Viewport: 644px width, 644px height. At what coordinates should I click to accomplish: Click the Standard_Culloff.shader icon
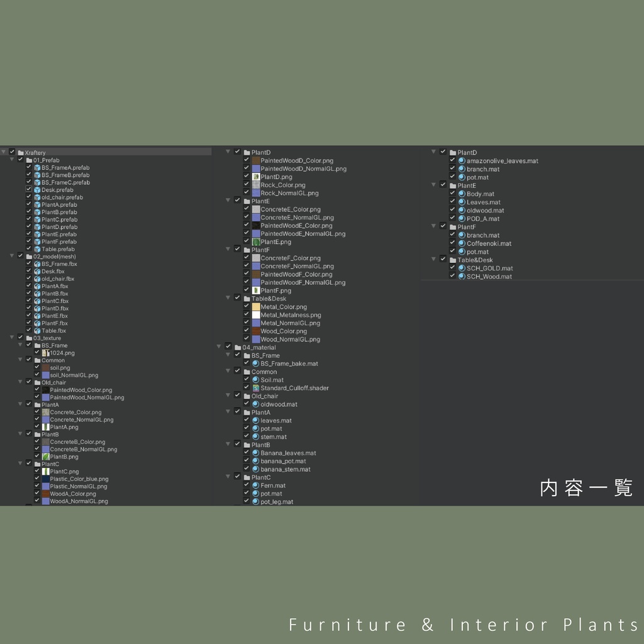point(255,387)
